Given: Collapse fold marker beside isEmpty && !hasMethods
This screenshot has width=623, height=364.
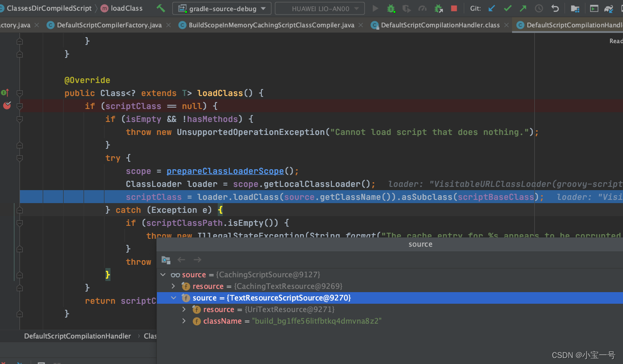Looking at the screenshot, I should point(19,119).
